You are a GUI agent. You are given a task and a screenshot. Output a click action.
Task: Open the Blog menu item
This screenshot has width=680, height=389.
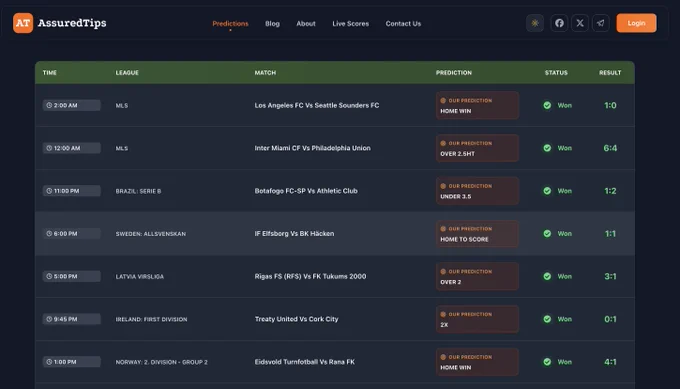pos(272,23)
